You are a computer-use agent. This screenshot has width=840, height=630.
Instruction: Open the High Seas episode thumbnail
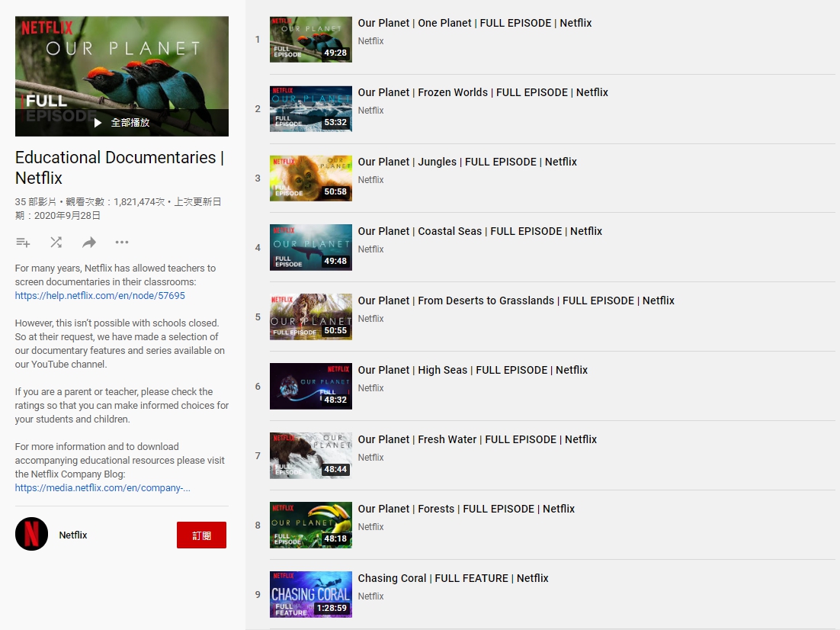click(x=311, y=387)
